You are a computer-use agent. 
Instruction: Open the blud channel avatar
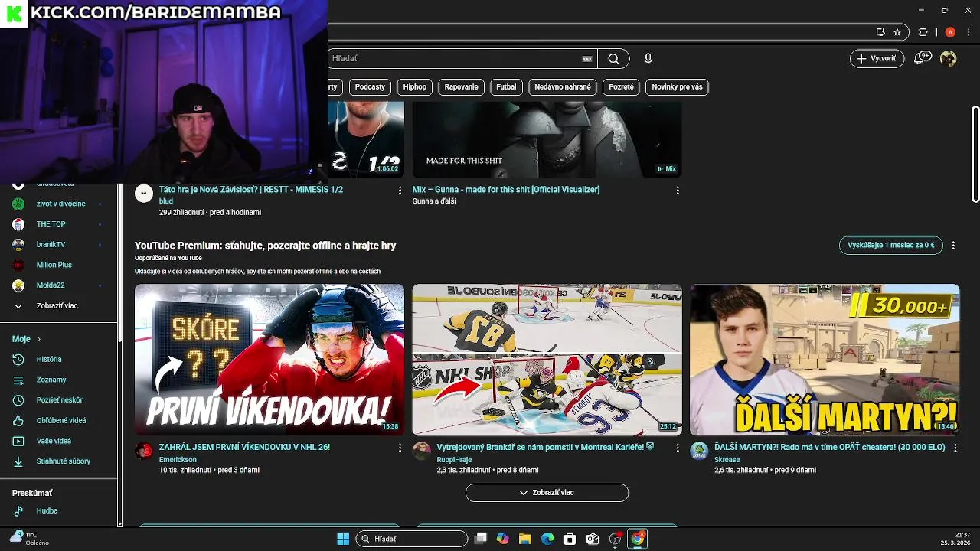click(144, 193)
